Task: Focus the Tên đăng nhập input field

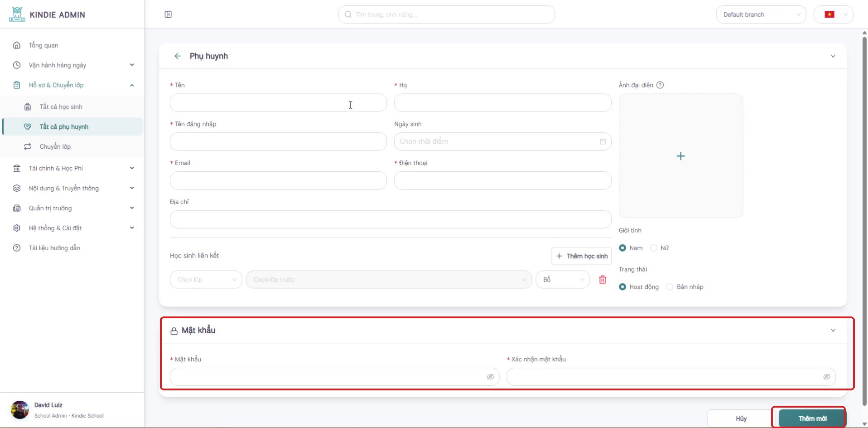Action: click(x=278, y=141)
